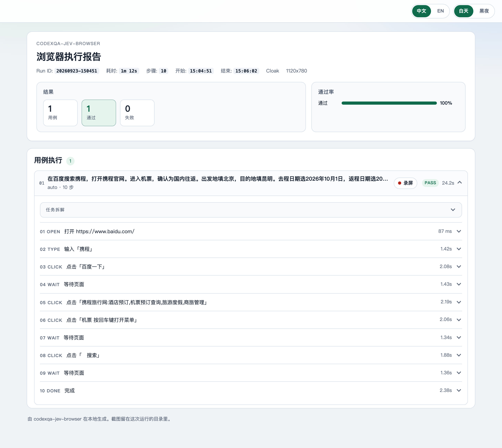This screenshot has width=502, height=448.
Task: Filter by 通过 passed card
Action: [x=99, y=113]
